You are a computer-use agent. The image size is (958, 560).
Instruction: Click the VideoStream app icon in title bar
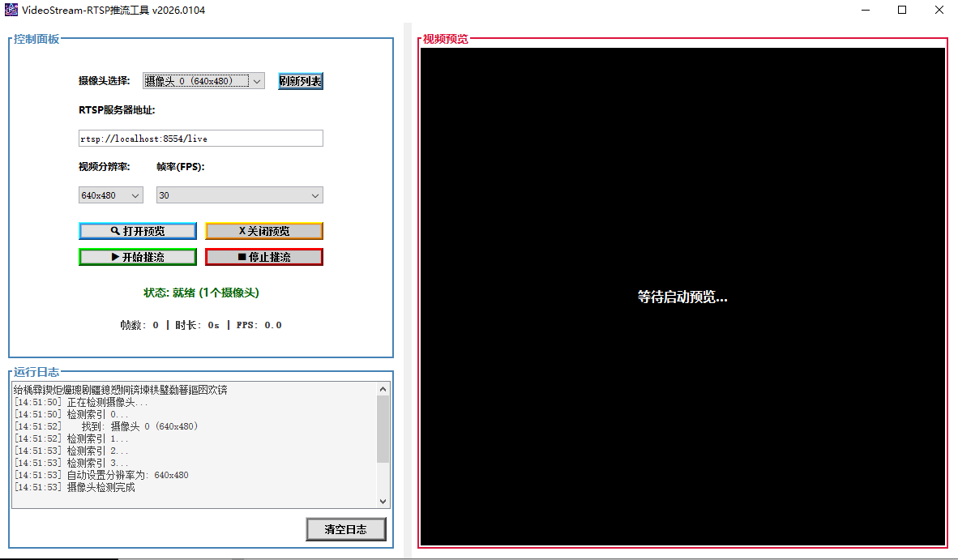coord(11,10)
